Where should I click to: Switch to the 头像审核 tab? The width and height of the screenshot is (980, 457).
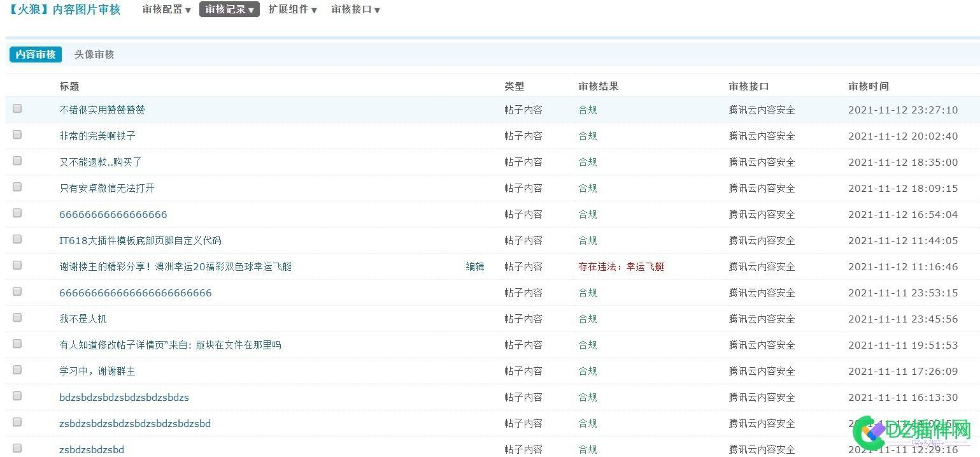pyautogui.click(x=94, y=54)
